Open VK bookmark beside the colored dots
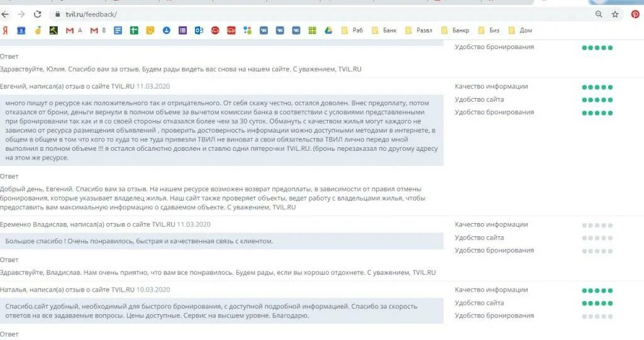Image resolution: width=644 pixels, height=340 pixels. coord(264,30)
